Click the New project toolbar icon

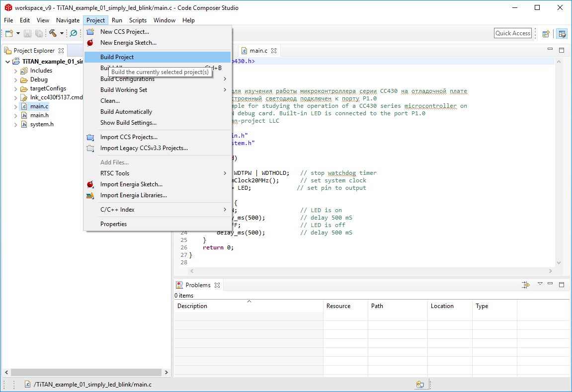pos(9,33)
